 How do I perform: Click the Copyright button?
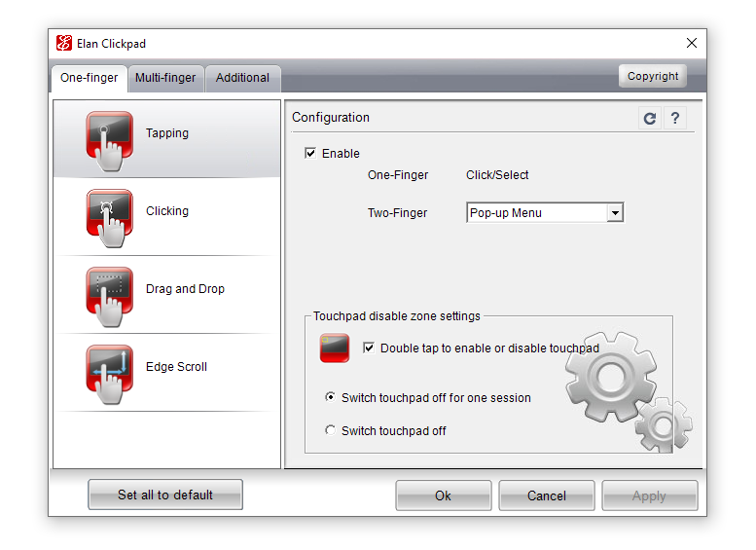pos(653,76)
